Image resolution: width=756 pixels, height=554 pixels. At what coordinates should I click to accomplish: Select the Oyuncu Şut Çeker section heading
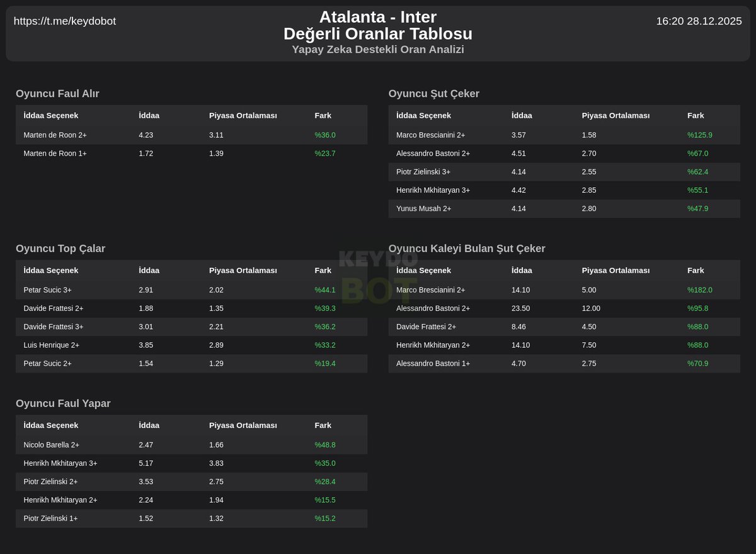[x=434, y=94]
